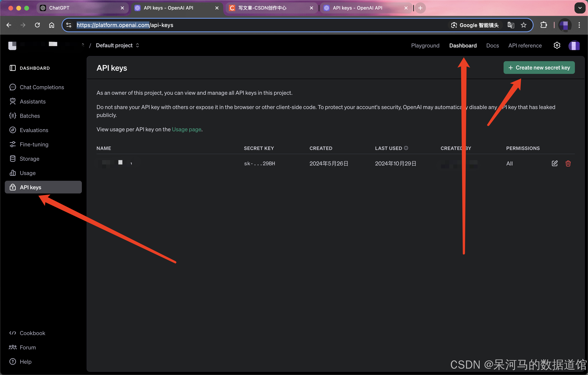Open the browser extensions puzzle icon

pos(544,25)
